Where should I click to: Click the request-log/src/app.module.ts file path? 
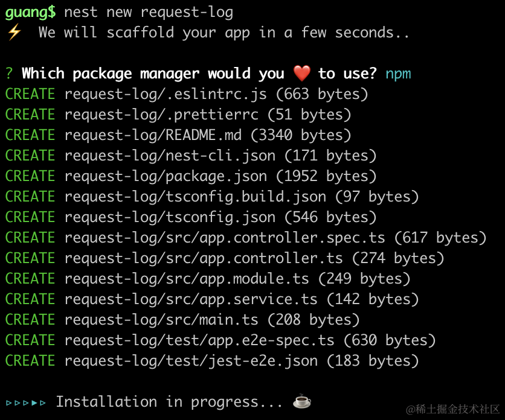click(187, 279)
